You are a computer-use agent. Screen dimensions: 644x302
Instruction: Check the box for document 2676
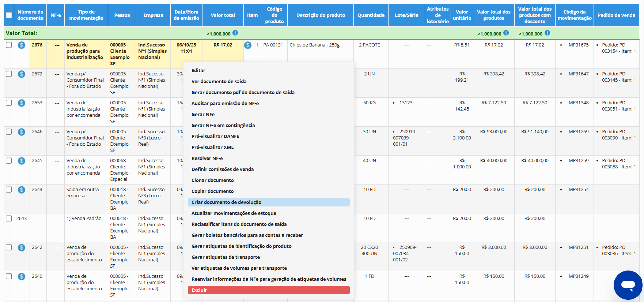tap(9, 45)
